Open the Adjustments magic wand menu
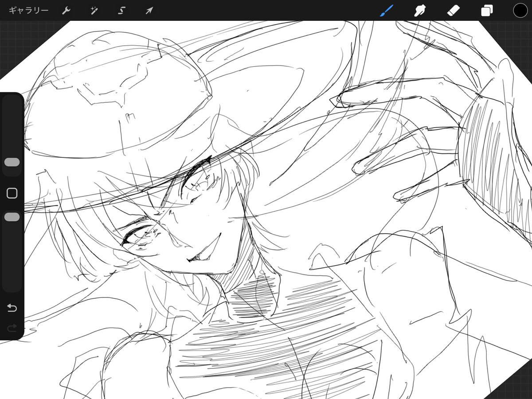The image size is (532, 399). click(x=94, y=11)
